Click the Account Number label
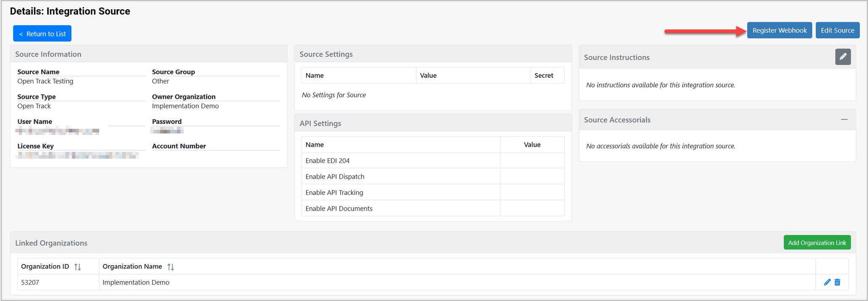This screenshot has width=868, height=301. 179,146
